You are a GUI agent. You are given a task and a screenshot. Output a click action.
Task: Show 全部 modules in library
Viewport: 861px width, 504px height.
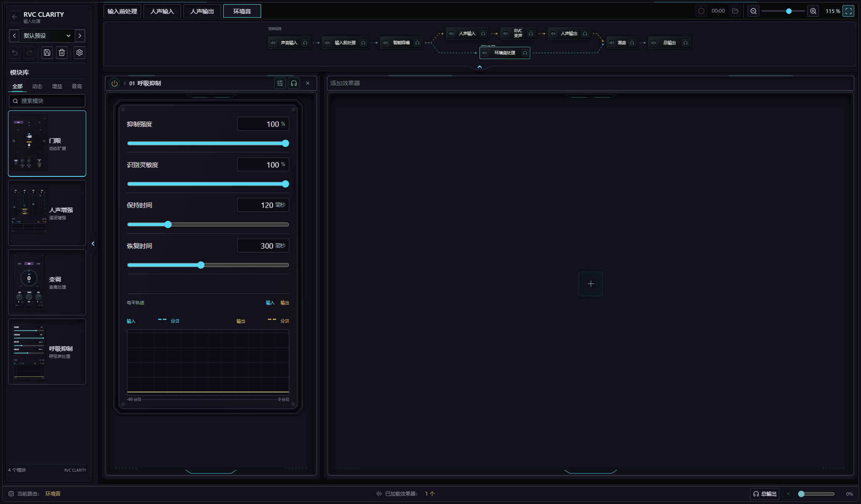tap(17, 87)
